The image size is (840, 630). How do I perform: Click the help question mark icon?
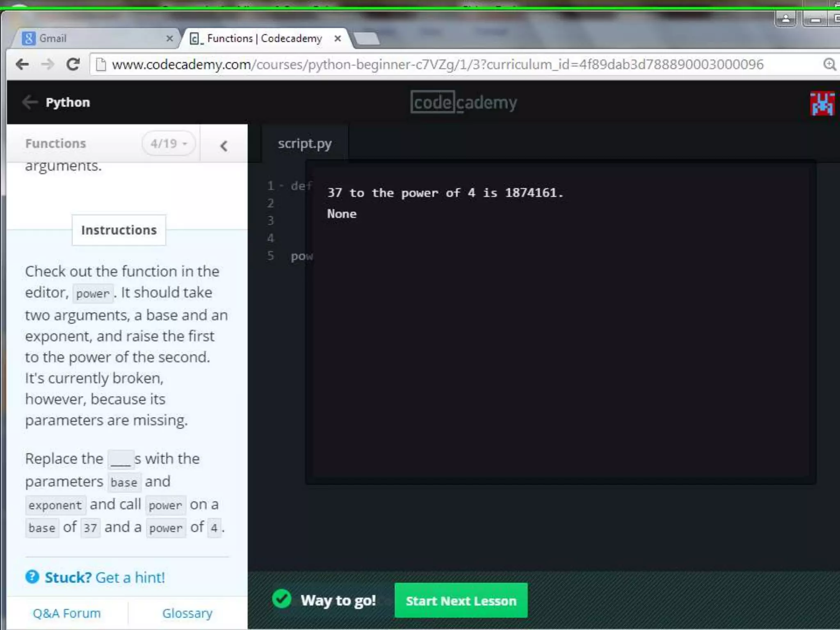(32, 577)
